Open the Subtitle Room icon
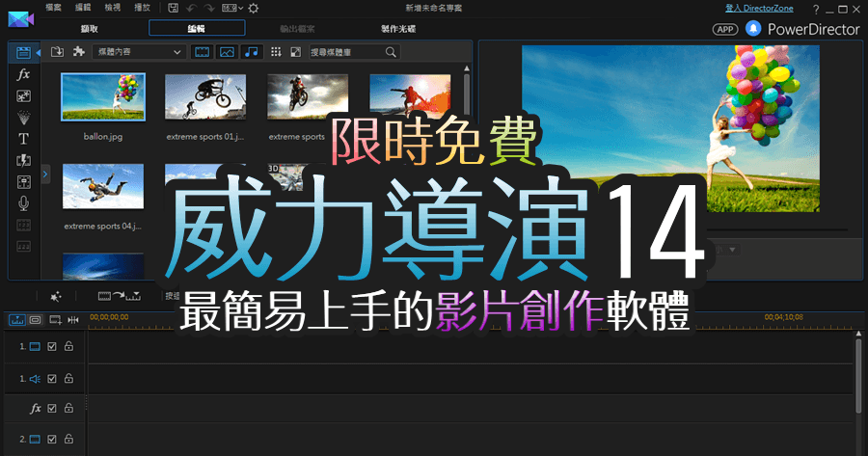This screenshot has height=456, width=868. 23,246
